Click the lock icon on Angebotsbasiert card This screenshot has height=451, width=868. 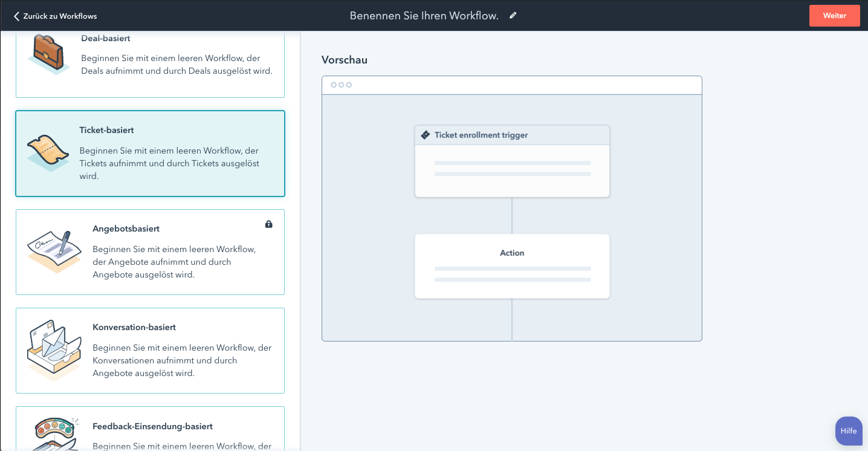tap(269, 224)
